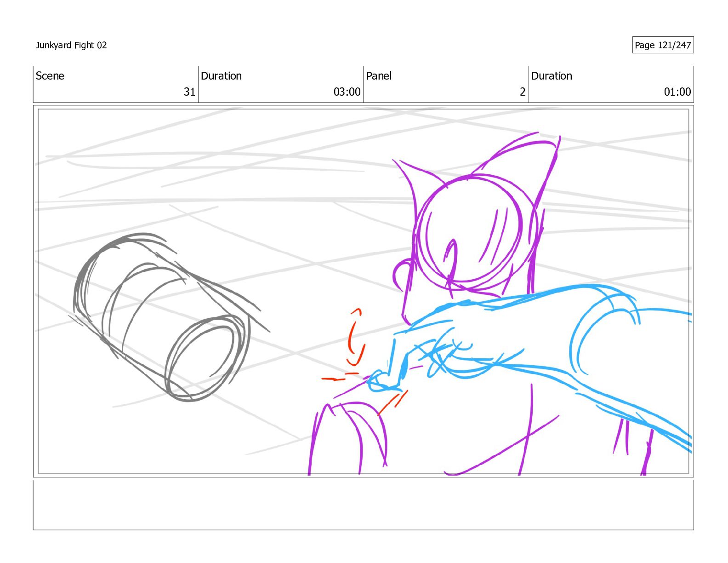Click the panel number '2'

coord(523,92)
